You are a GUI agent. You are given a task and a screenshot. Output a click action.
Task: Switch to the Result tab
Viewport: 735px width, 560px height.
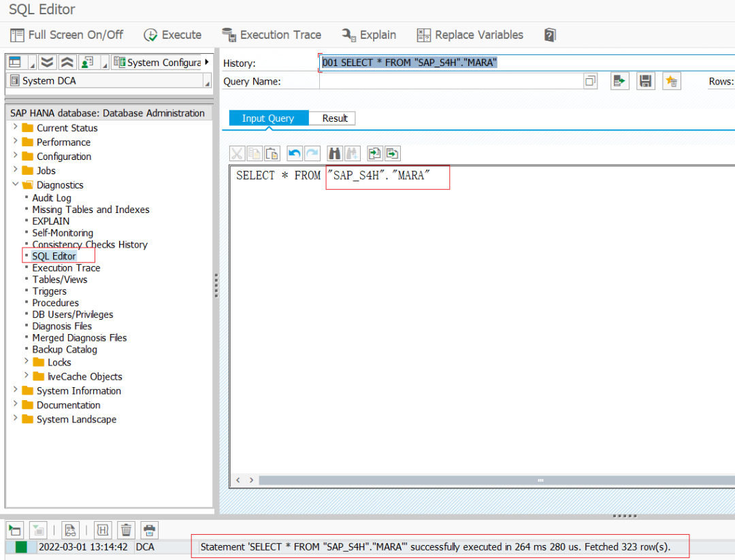pos(335,118)
